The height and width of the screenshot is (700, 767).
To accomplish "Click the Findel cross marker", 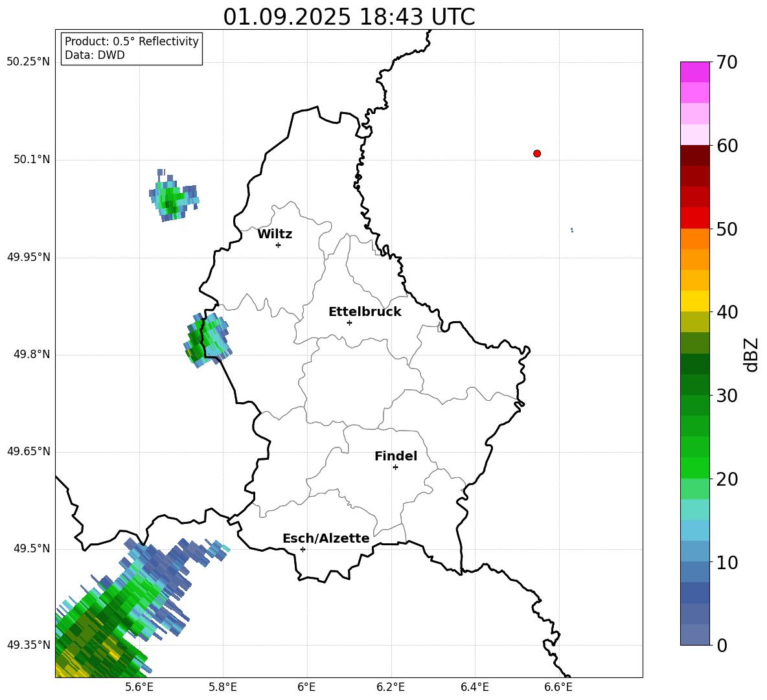I will [396, 468].
